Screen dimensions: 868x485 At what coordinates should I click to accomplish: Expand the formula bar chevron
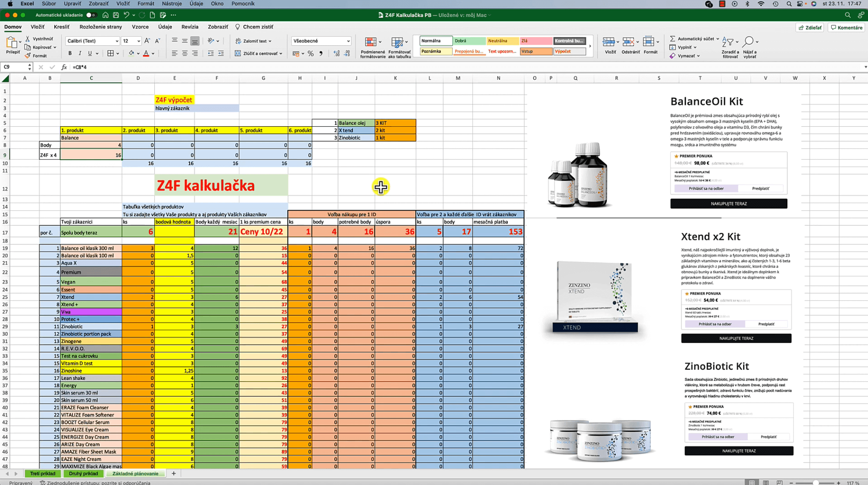(865, 67)
